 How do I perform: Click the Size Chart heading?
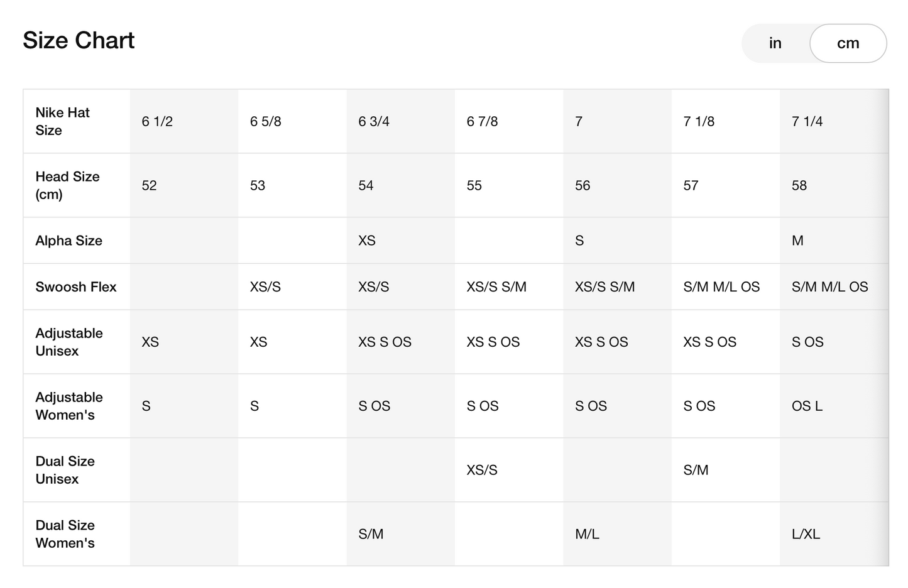pyautogui.click(x=79, y=40)
